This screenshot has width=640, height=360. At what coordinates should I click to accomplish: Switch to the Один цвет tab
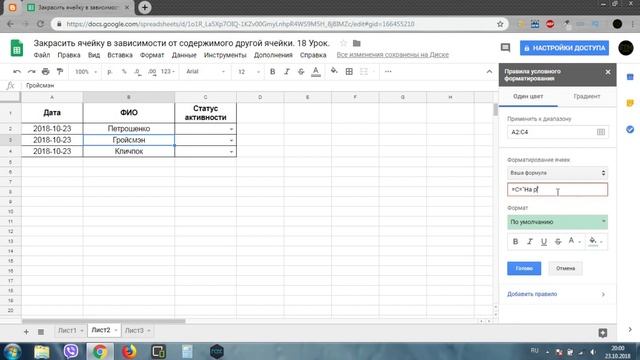coord(528,97)
